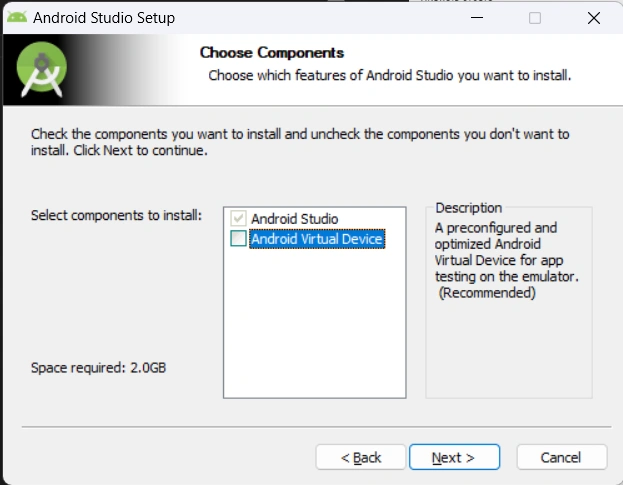Cancel the Android Studio installation

[560, 457]
